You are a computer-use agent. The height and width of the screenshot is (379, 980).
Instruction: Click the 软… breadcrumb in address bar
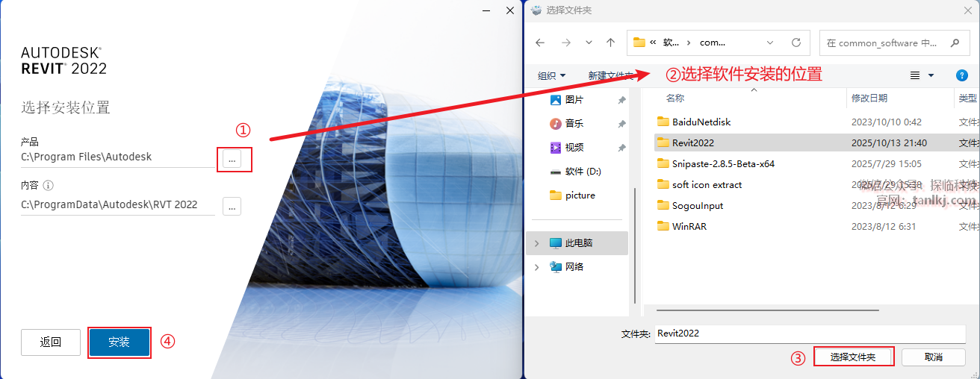pos(672,43)
